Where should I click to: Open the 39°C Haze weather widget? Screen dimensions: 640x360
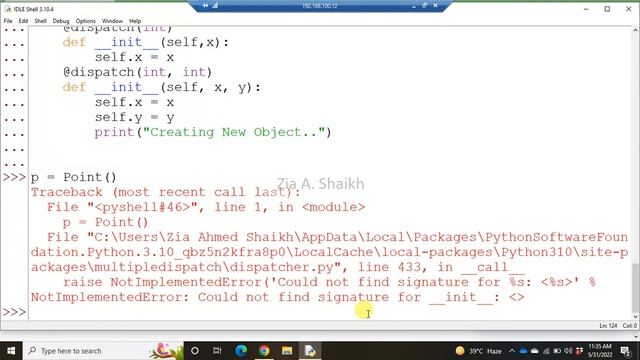click(478, 351)
